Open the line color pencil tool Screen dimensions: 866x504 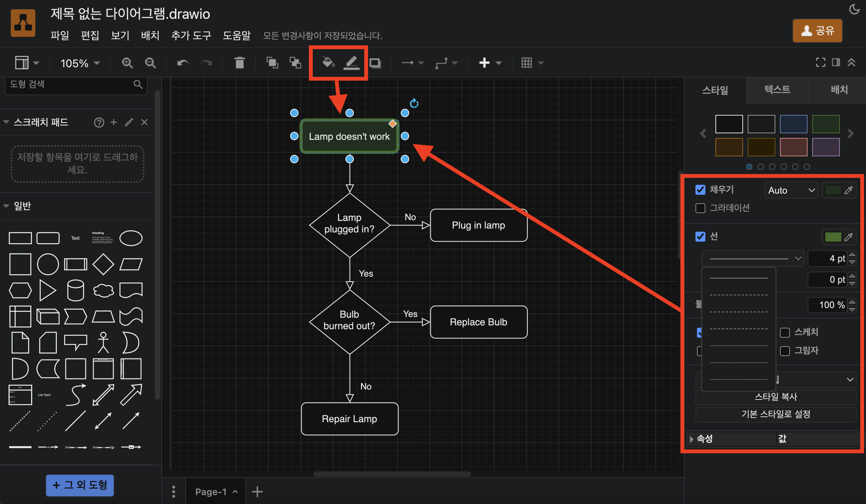pos(351,63)
